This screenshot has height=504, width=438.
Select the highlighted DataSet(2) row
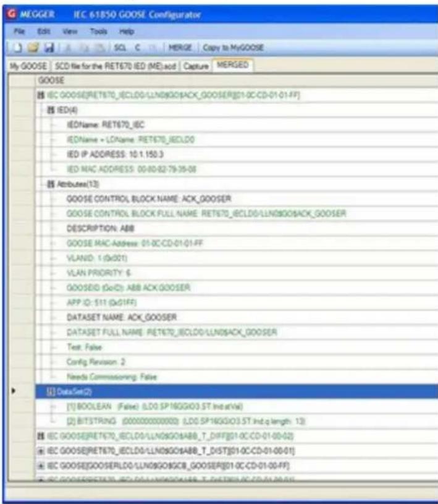click(237, 391)
